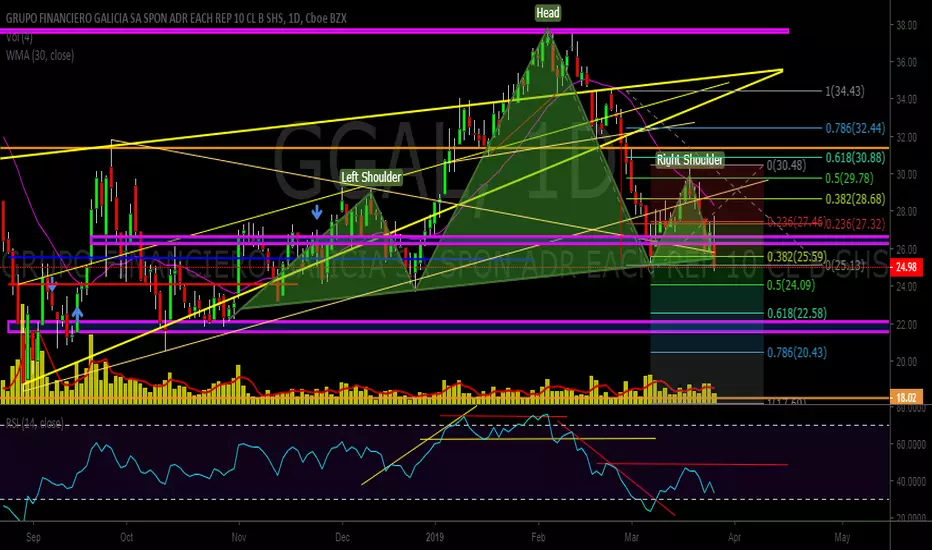Click 36.00 on the price axis
This screenshot has height=550, width=932.
tap(906, 62)
